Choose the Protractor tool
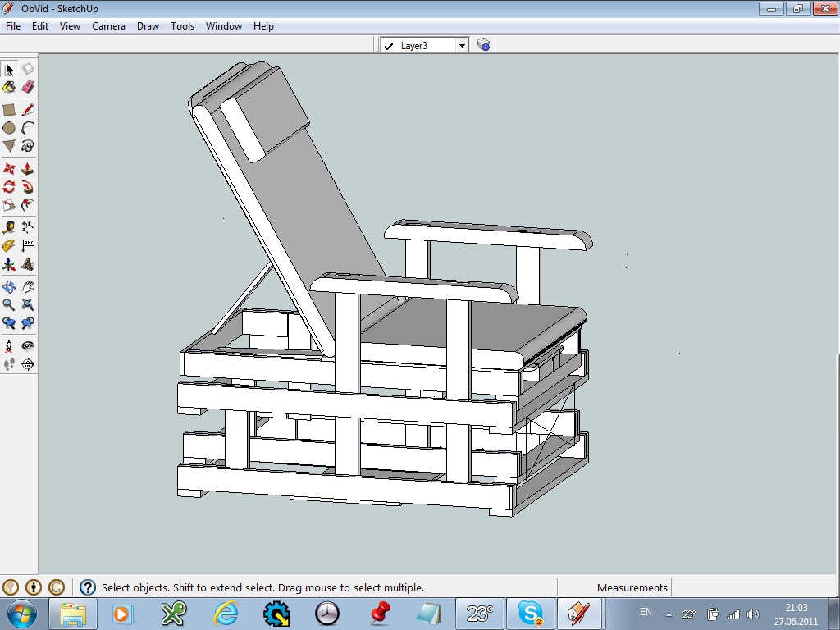The image size is (840, 630). (9, 246)
